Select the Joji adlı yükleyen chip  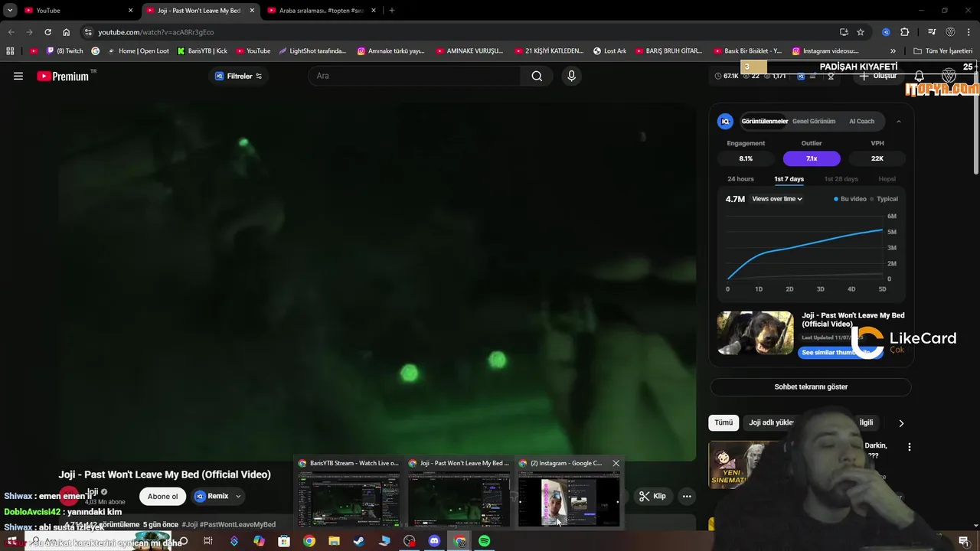772,422
